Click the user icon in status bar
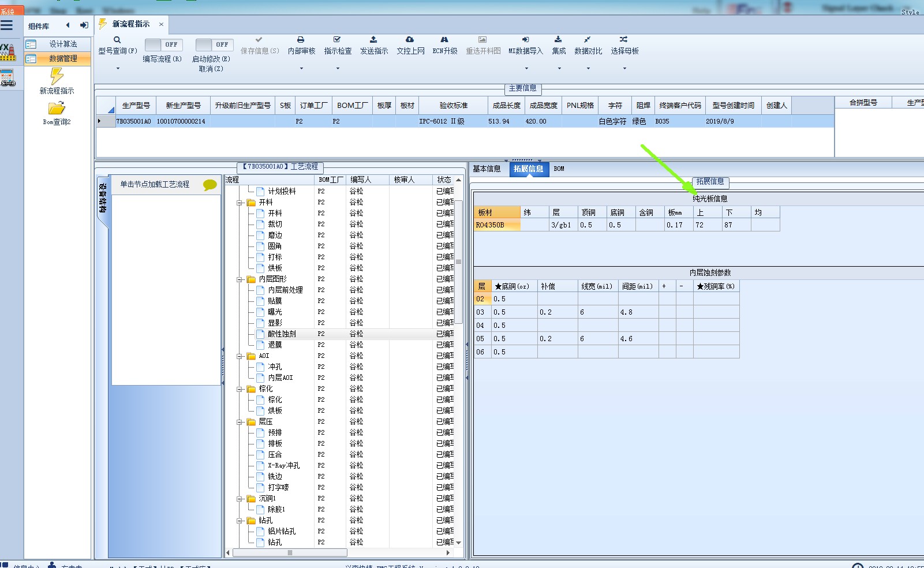 [51, 565]
